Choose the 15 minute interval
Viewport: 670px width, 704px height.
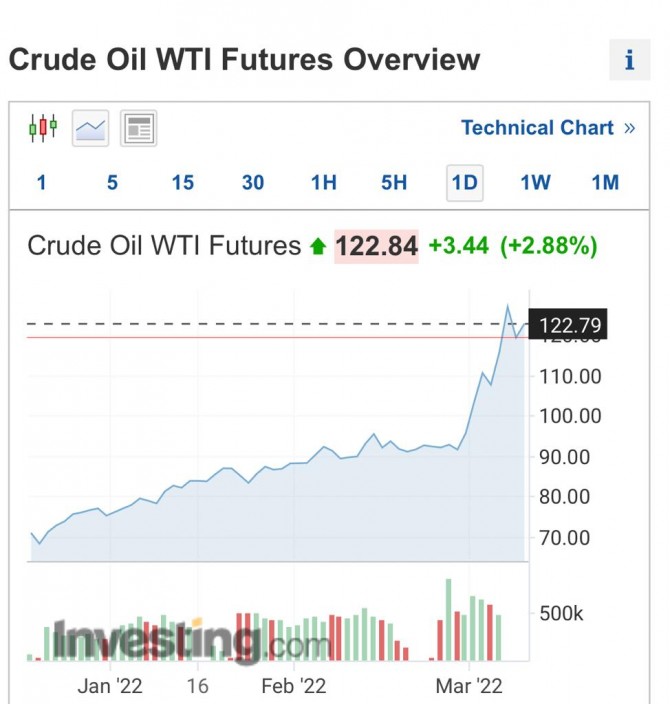[183, 183]
